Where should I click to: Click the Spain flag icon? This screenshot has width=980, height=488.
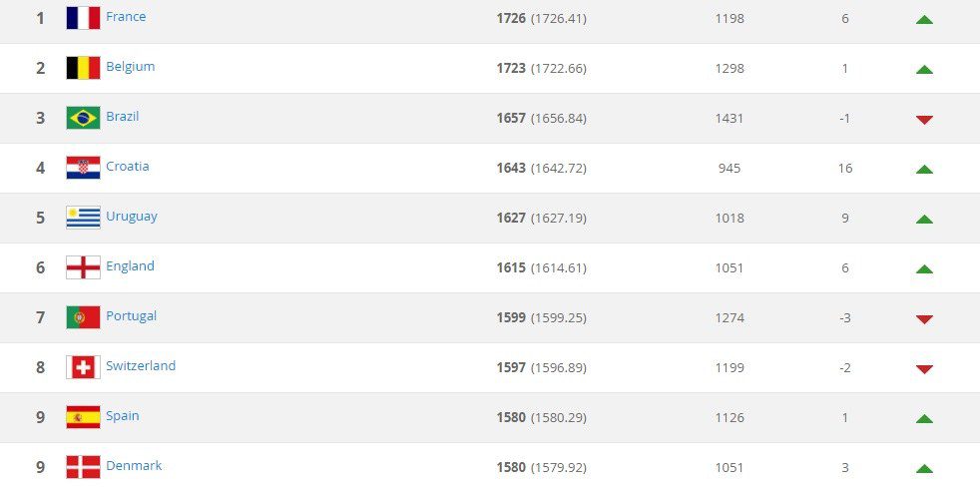click(83, 417)
